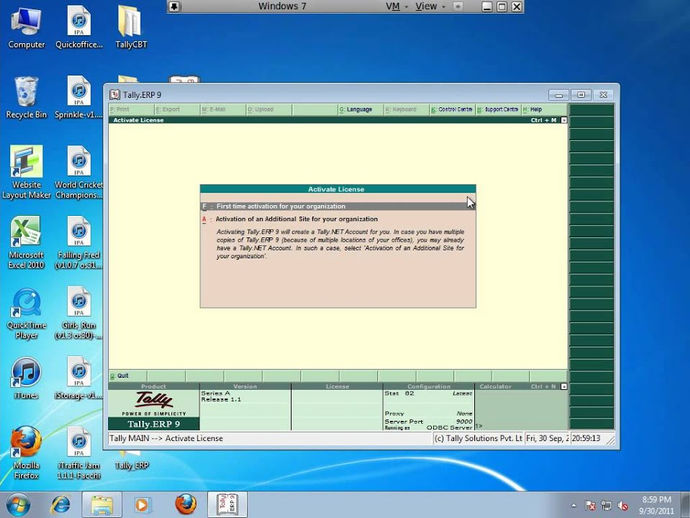Click the Activate License dialog title
Image resolution: width=690 pixels, height=518 pixels.
pyautogui.click(x=336, y=189)
